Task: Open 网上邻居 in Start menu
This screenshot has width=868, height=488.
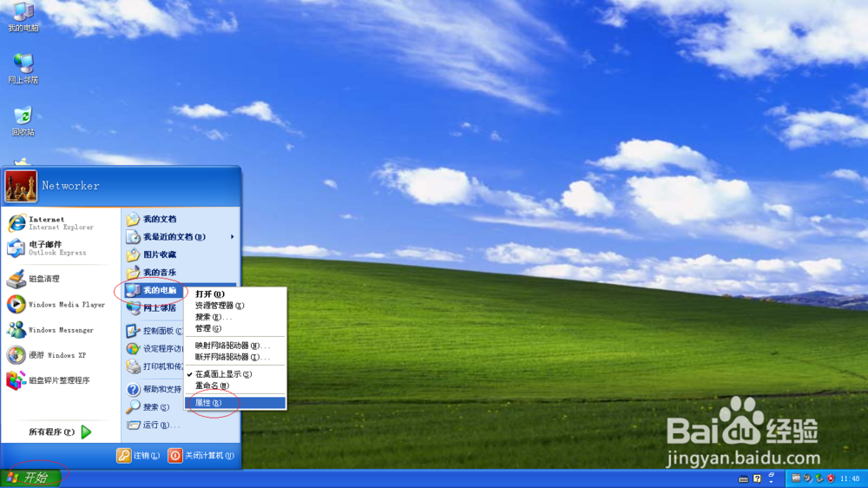Action: pyautogui.click(x=154, y=308)
